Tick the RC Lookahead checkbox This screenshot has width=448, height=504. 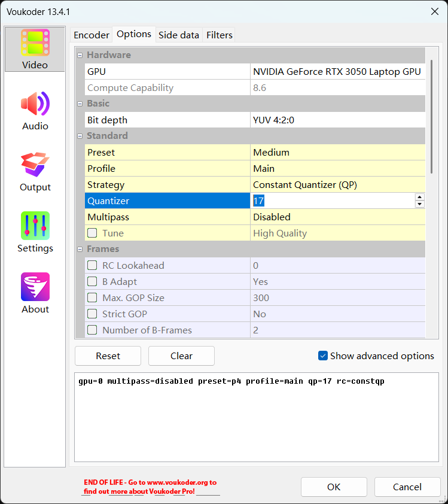click(93, 266)
